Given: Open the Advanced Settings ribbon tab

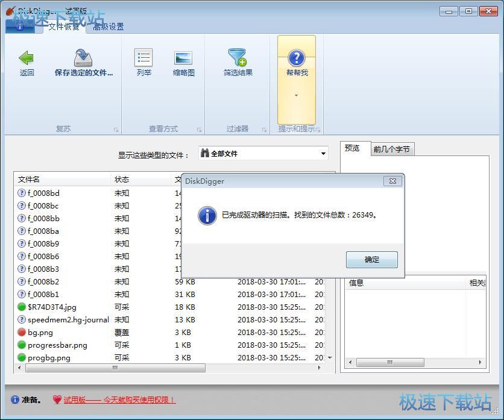Looking at the screenshot, I should pyautogui.click(x=109, y=27).
